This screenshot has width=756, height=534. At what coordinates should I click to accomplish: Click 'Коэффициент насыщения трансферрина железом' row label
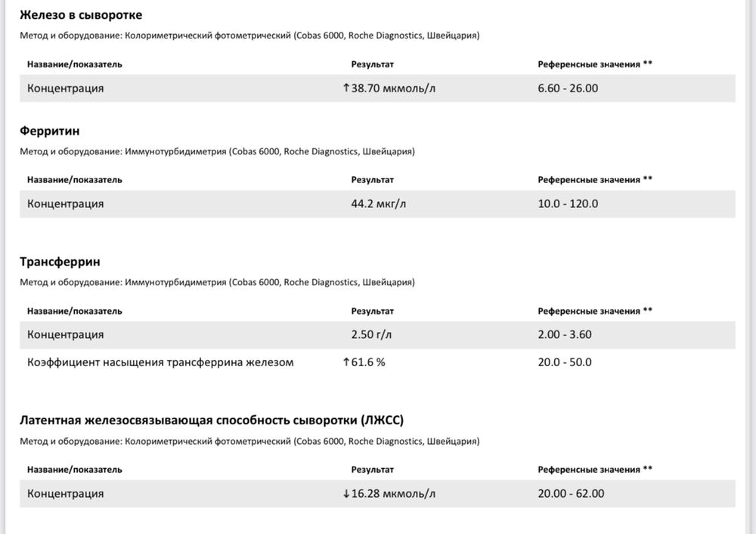[160, 362]
